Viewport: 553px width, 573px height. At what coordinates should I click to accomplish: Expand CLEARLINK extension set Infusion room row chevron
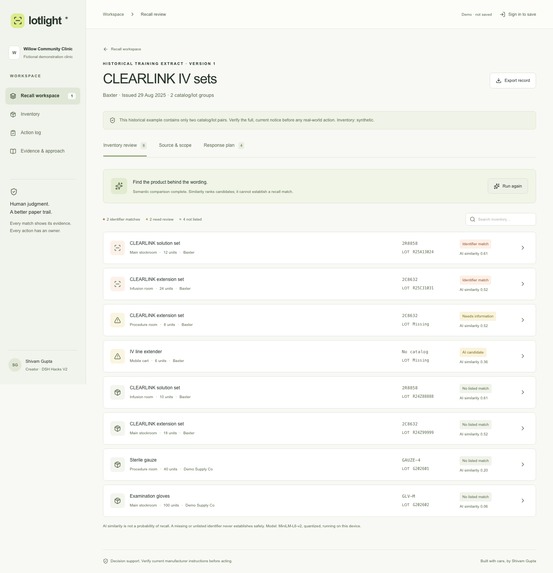pyautogui.click(x=523, y=284)
